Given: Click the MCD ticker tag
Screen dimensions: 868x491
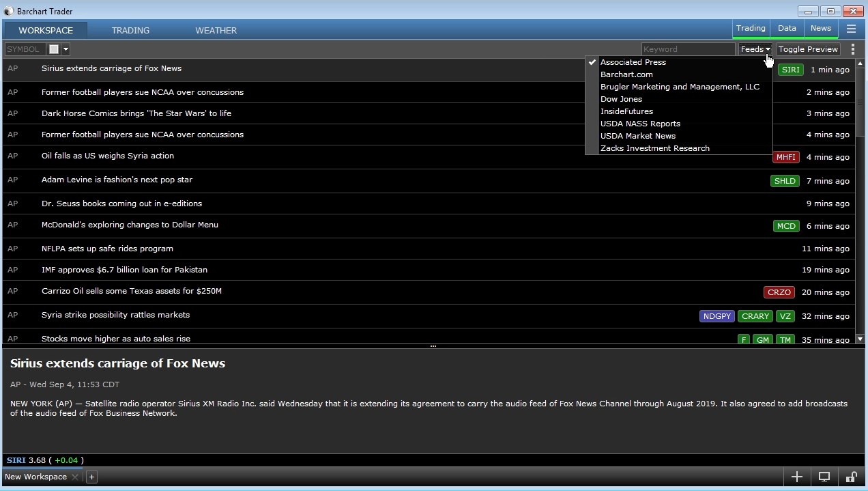Looking at the screenshot, I should [x=786, y=226].
